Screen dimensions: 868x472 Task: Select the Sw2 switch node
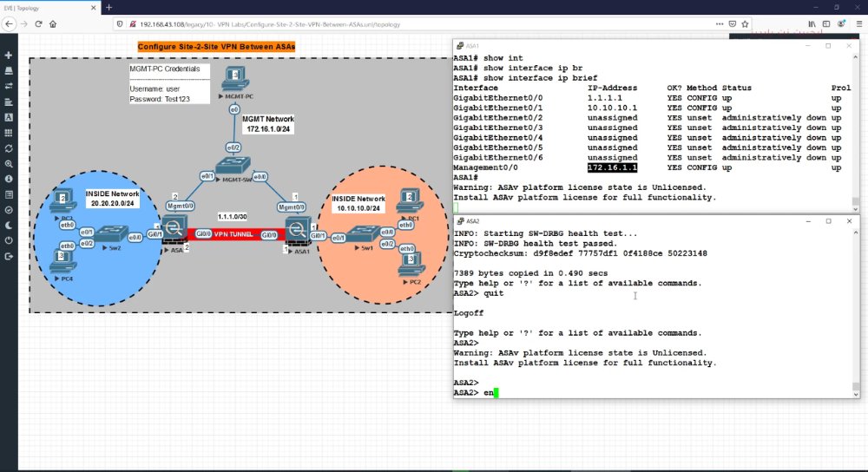tap(111, 234)
